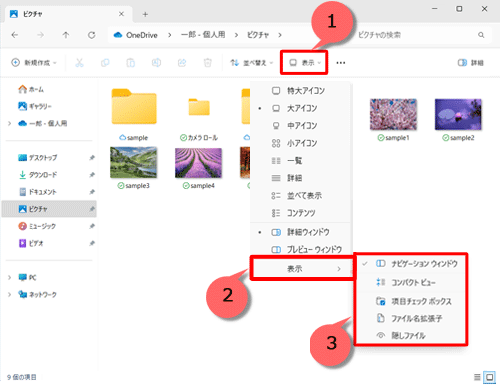Click the Paste clipboard icon
This screenshot has height=388, width=500.
(x=130, y=63)
